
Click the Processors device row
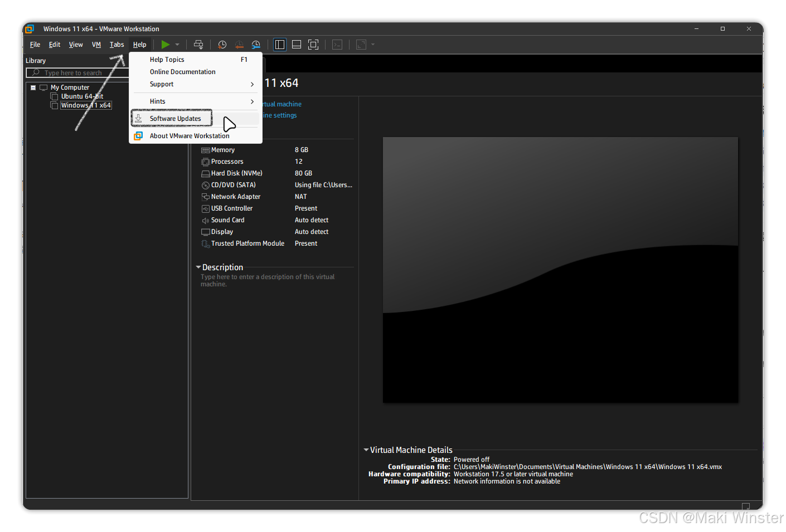click(277, 162)
